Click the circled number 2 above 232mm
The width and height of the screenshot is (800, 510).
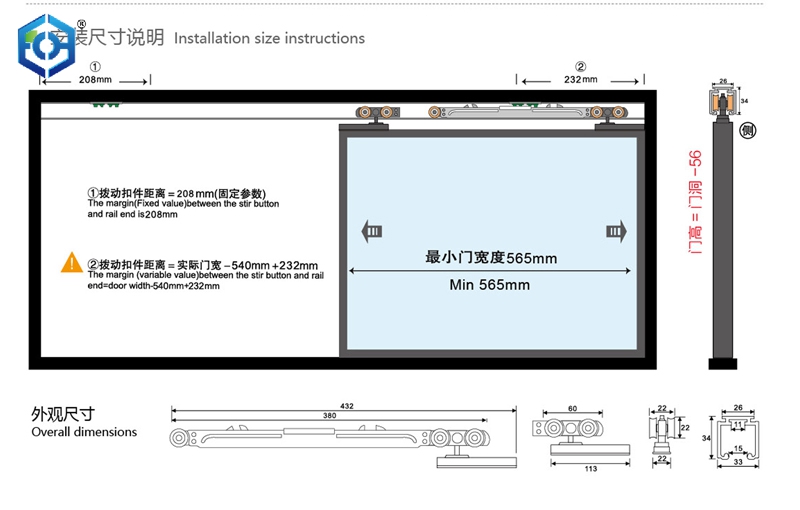[x=580, y=66]
